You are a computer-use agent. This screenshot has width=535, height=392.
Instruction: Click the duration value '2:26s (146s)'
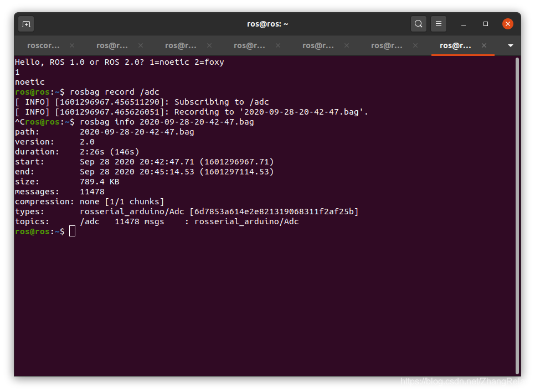[x=110, y=152]
